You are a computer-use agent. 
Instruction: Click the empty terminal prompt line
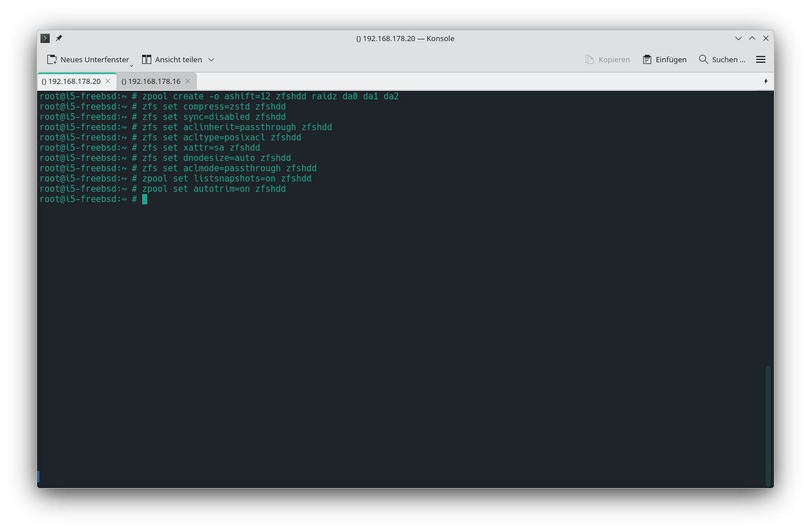342,199
